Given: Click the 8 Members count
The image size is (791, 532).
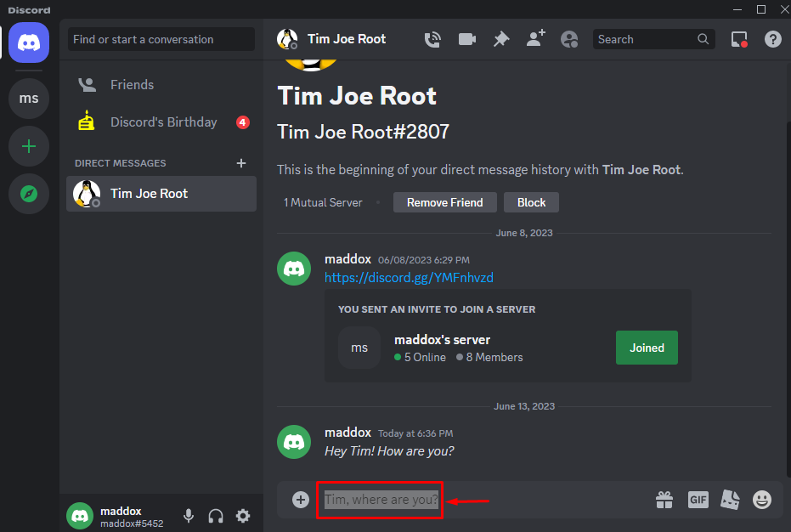Looking at the screenshot, I should pos(489,358).
